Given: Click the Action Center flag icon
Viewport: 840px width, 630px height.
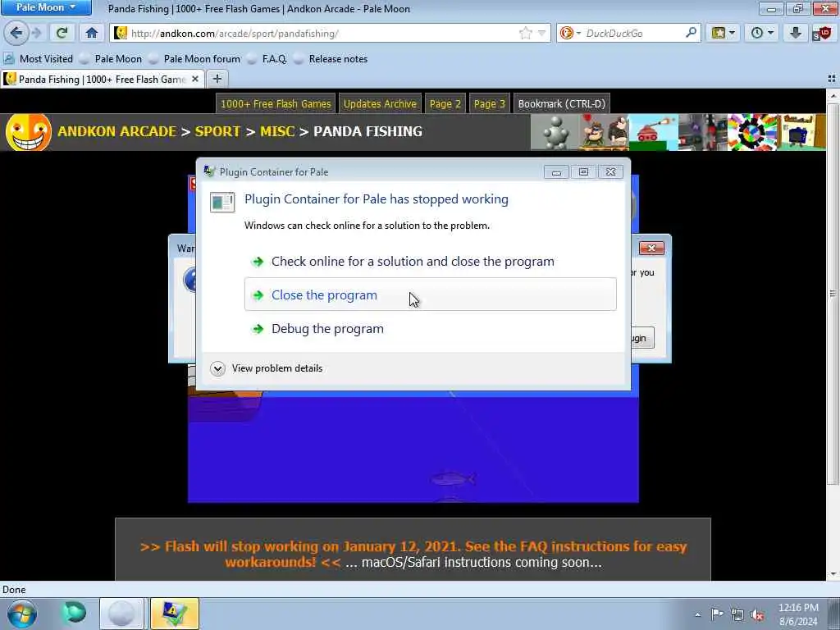Looking at the screenshot, I should [x=717, y=614].
